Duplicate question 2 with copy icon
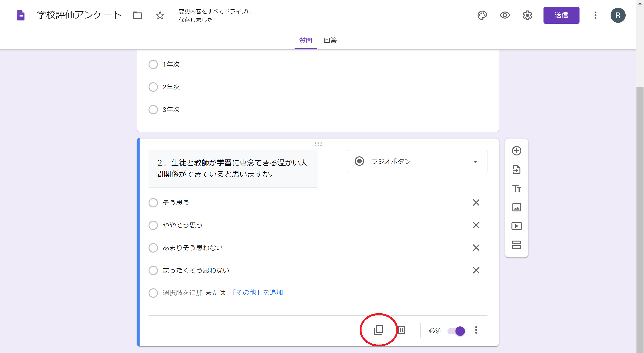This screenshot has width=644, height=353. pos(378,330)
